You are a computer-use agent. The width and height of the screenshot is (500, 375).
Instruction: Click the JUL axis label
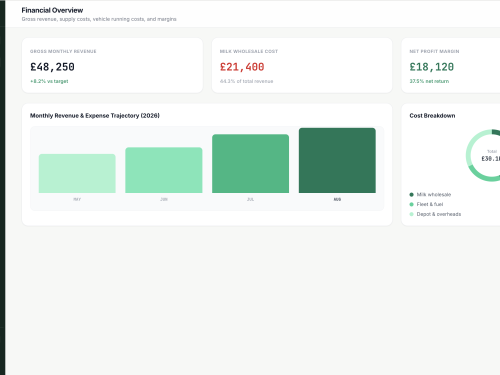[250, 199]
